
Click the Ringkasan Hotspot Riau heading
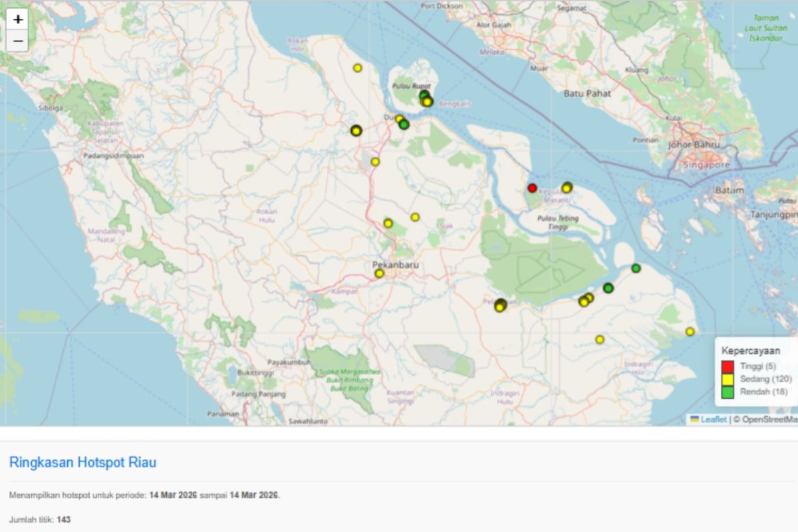pos(83,462)
